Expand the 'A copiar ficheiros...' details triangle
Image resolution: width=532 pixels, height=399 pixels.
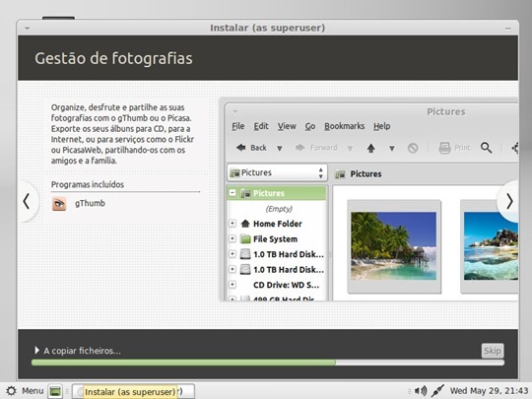[37, 350]
